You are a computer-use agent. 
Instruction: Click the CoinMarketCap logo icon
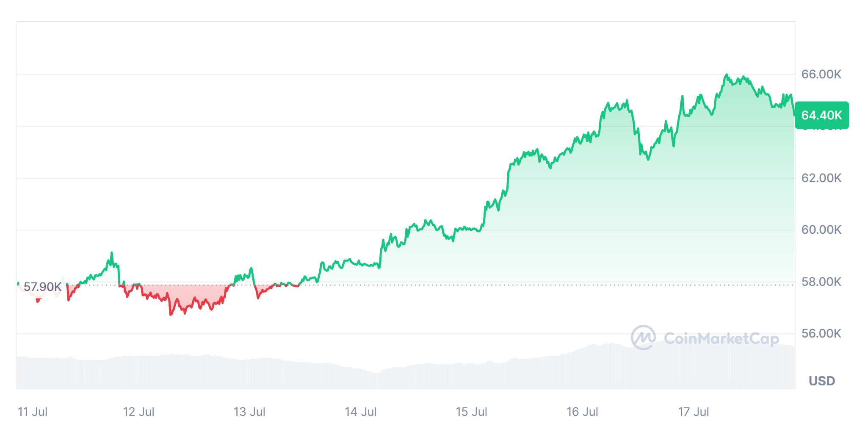click(x=643, y=338)
